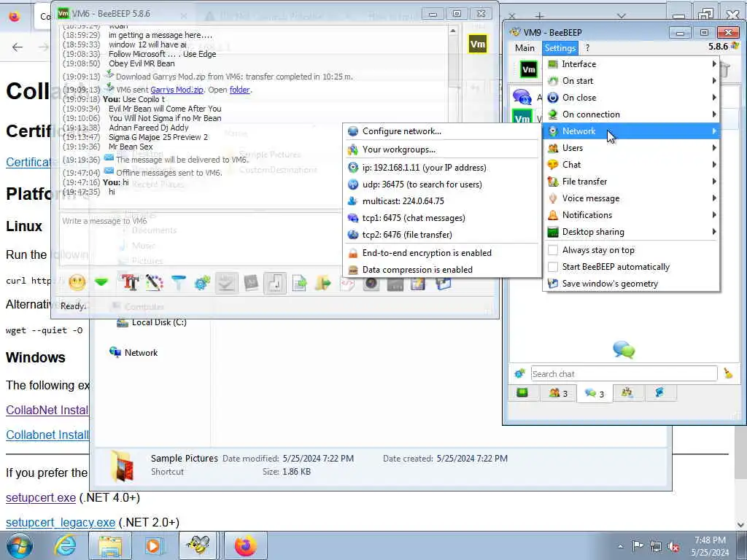The width and height of the screenshot is (747, 560).
Task: Select Your workgroups... menu entry
Action: 442,149
